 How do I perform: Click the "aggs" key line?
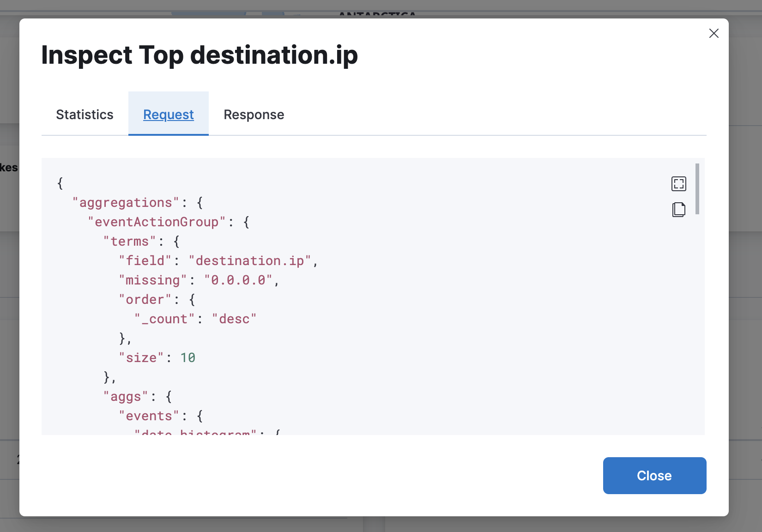(x=126, y=397)
